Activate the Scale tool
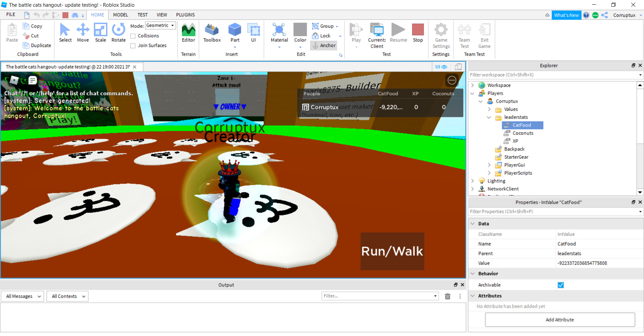644x336 pixels. tap(100, 33)
